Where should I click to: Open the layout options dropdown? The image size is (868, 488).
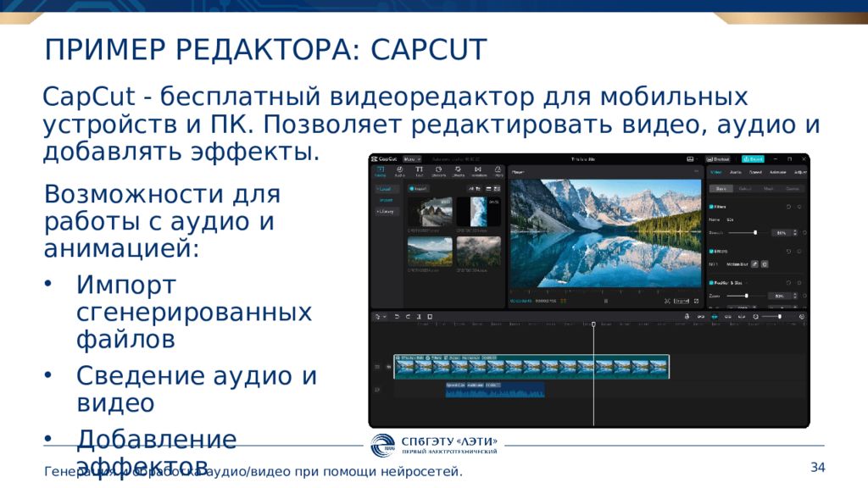coord(691,158)
